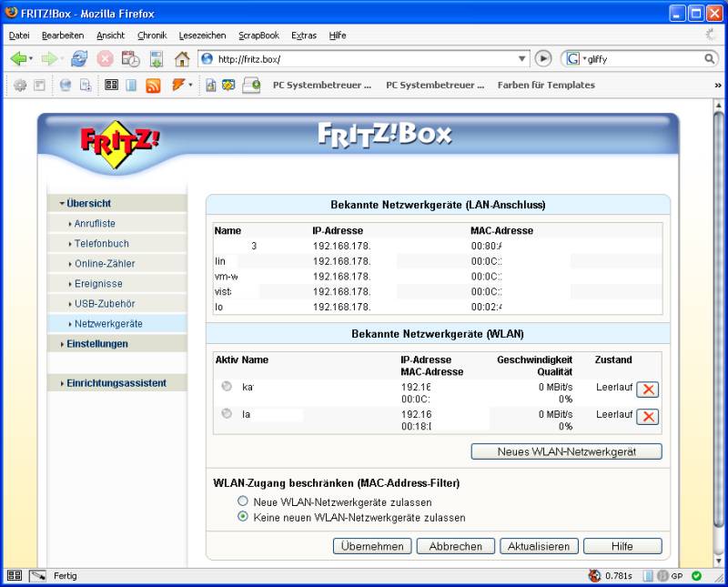Click the 'Neues WLAN-Netzwerkgerät' button
The height and width of the screenshot is (587, 728).
pyautogui.click(x=566, y=451)
